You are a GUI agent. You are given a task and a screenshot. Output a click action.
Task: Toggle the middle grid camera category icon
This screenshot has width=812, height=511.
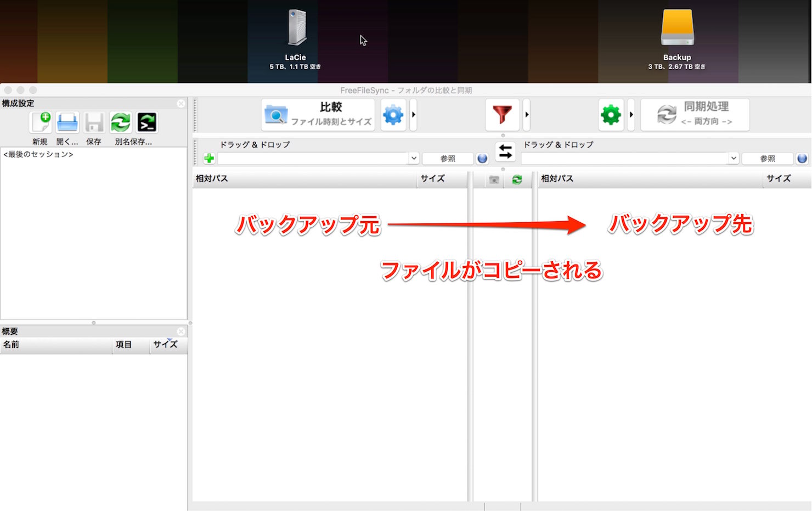[x=494, y=179]
